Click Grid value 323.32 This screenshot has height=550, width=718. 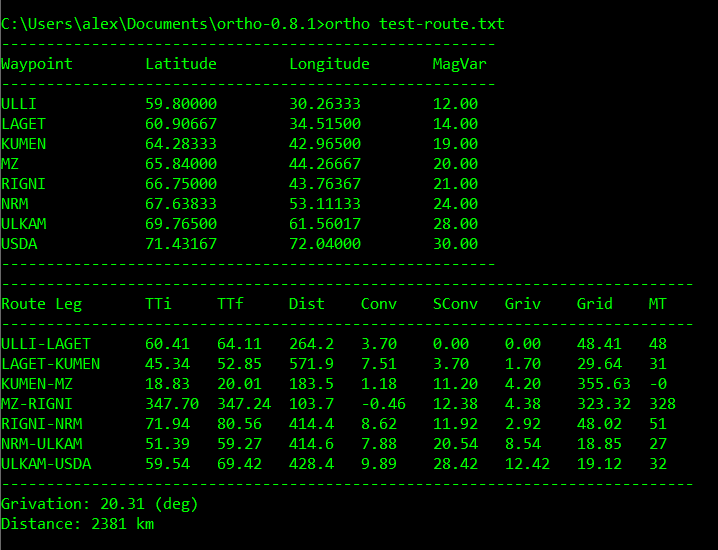pyautogui.click(x=604, y=404)
